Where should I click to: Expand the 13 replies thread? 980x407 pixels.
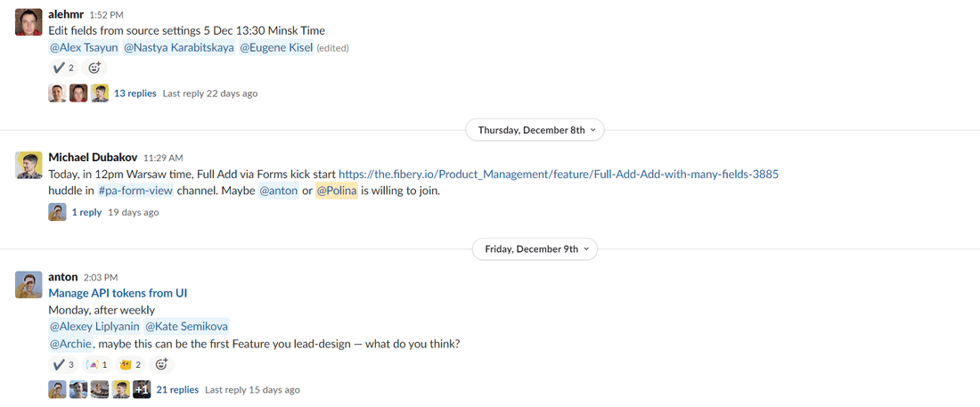tap(135, 94)
